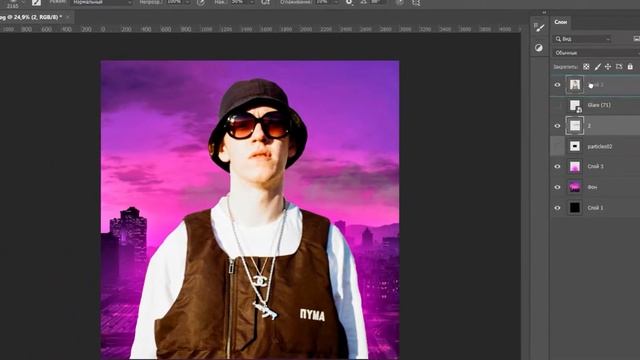Toggle brush settings panel icon in options bar

(36, 2)
